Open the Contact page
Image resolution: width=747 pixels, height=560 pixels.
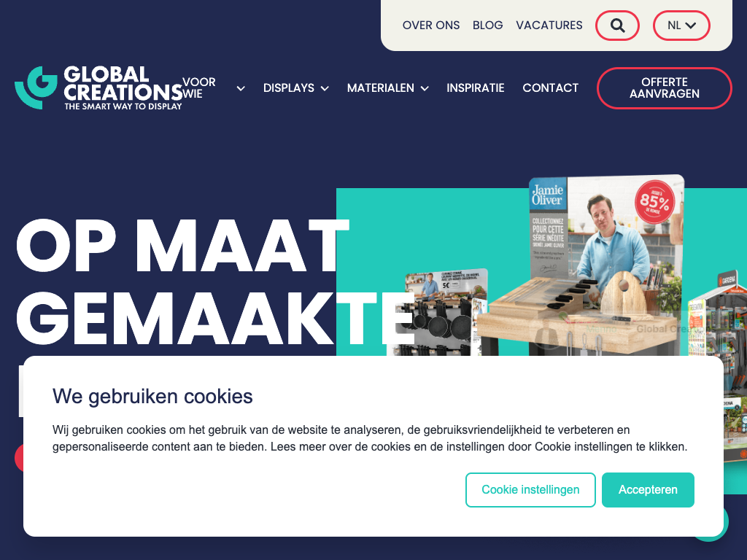click(x=550, y=88)
